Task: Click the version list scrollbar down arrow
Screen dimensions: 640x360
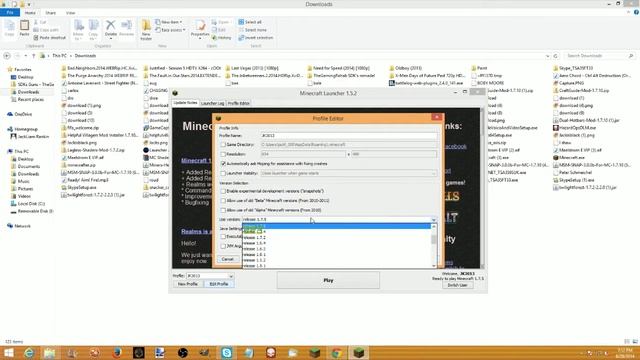Action: [x=433, y=266]
